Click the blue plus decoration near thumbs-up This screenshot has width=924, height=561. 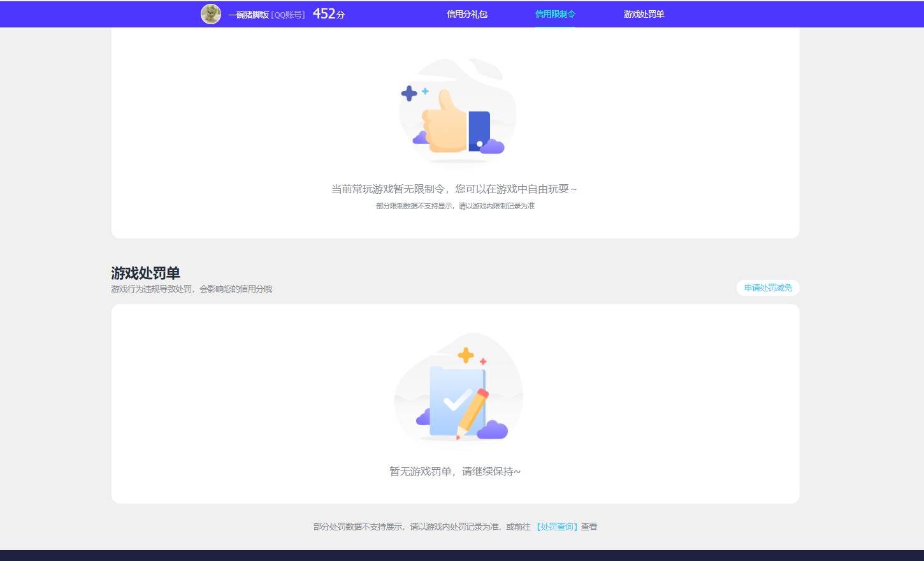tap(408, 93)
